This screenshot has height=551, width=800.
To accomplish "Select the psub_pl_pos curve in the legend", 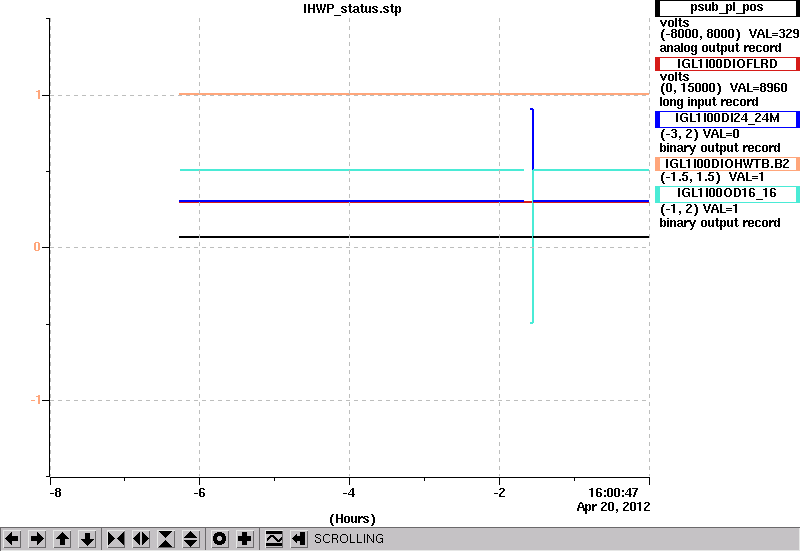I will (x=727, y=8).
